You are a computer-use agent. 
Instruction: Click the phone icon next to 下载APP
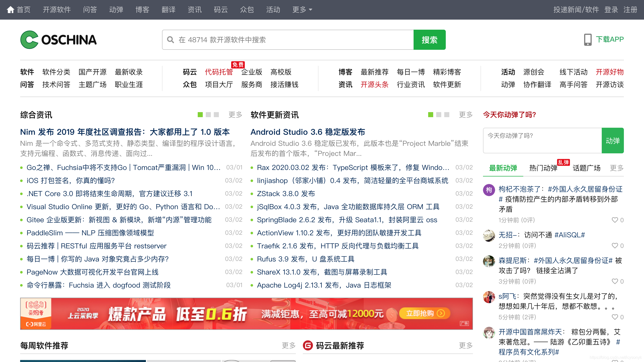tap(588, 40)
